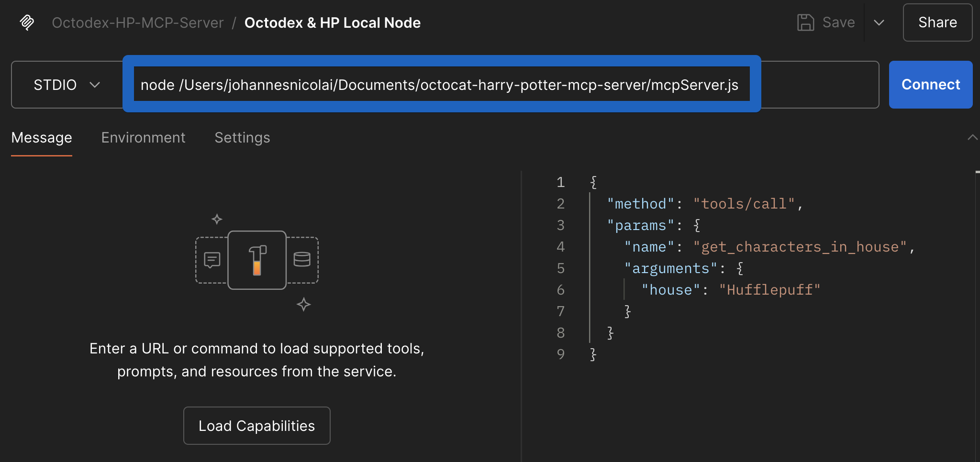Switch to the Environment tab
The width and height of the screenshot is (980, 462).
(143, 138)
